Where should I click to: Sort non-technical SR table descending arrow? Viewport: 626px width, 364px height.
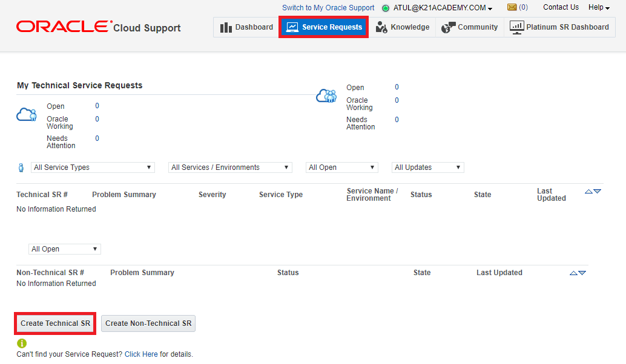point(582,273)
